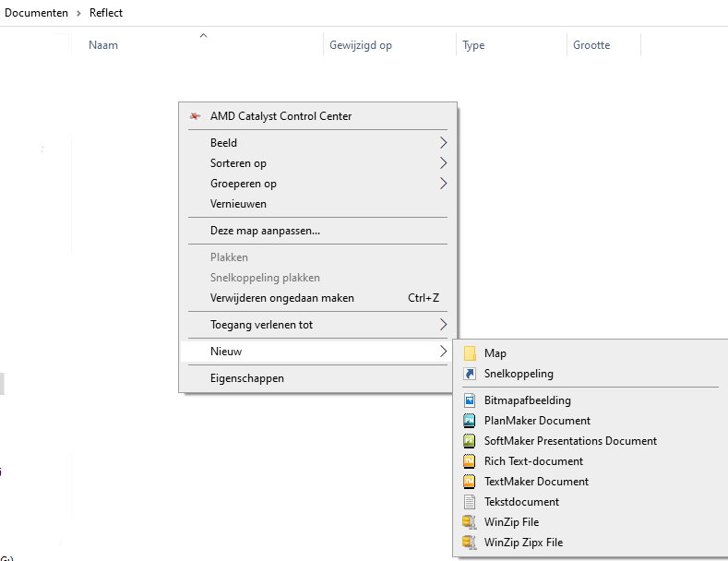
Task: Expand the Groeperen op submenu arrow
Action: 443,184
